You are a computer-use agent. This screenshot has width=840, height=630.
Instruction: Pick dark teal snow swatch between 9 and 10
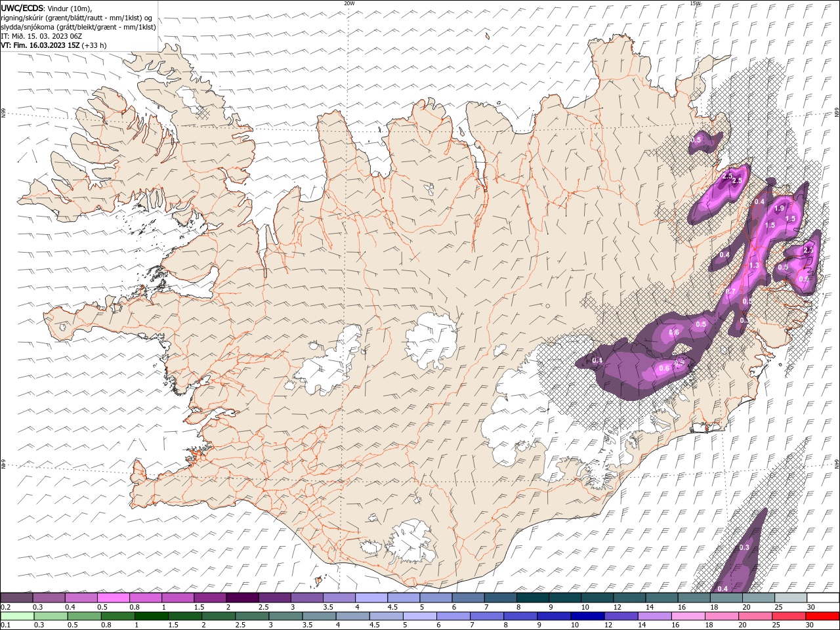coord(564,597)
